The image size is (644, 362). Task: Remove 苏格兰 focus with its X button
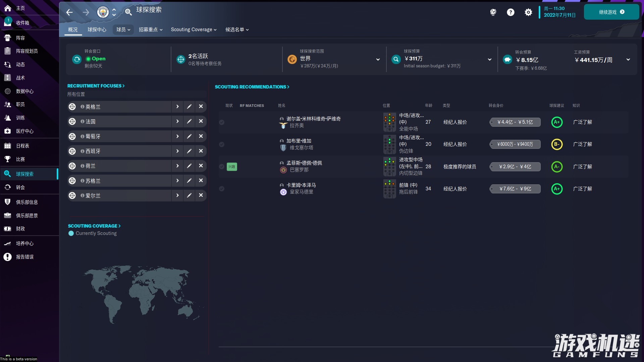(x=201, y=180)
